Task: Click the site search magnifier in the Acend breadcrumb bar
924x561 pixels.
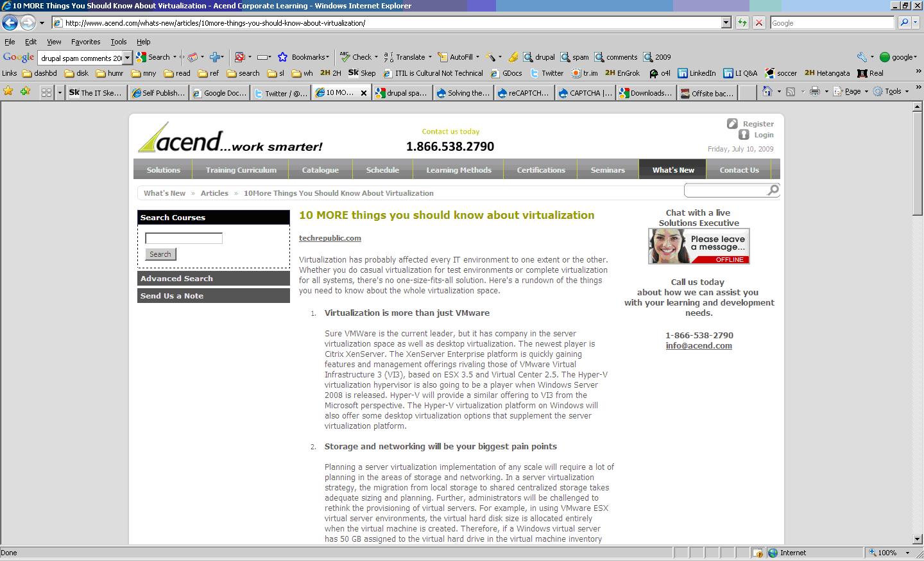Action: coord(773,189)
